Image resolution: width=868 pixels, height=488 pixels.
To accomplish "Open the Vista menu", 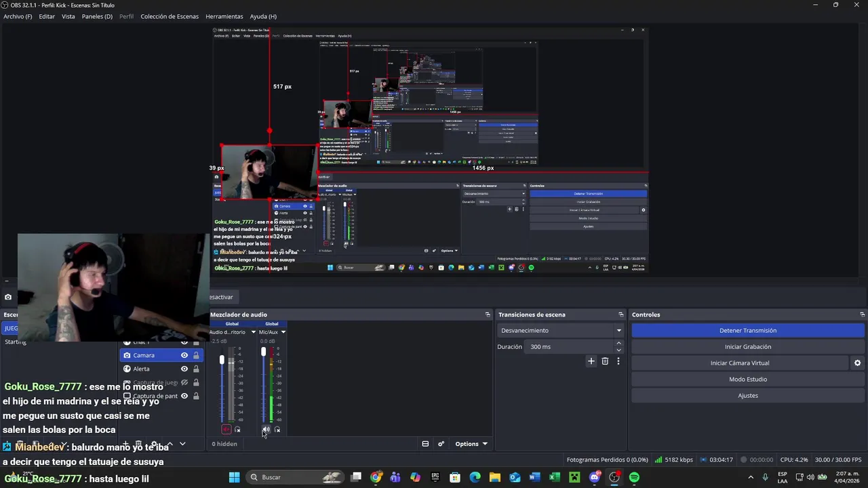I will (x=68, y=16).
